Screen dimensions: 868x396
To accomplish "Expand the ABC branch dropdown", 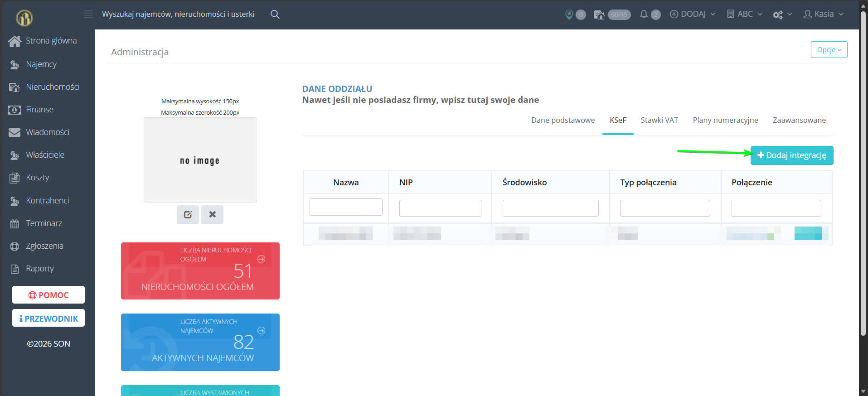I will tap(744, 14).
